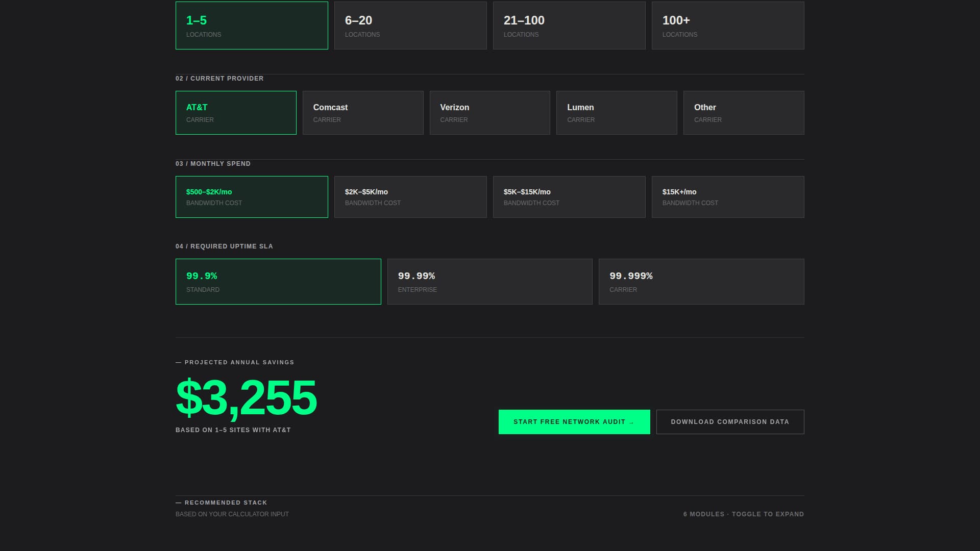Select 100+ locations card
This screenshot has height=551, width=980.
tap(728, 26)
